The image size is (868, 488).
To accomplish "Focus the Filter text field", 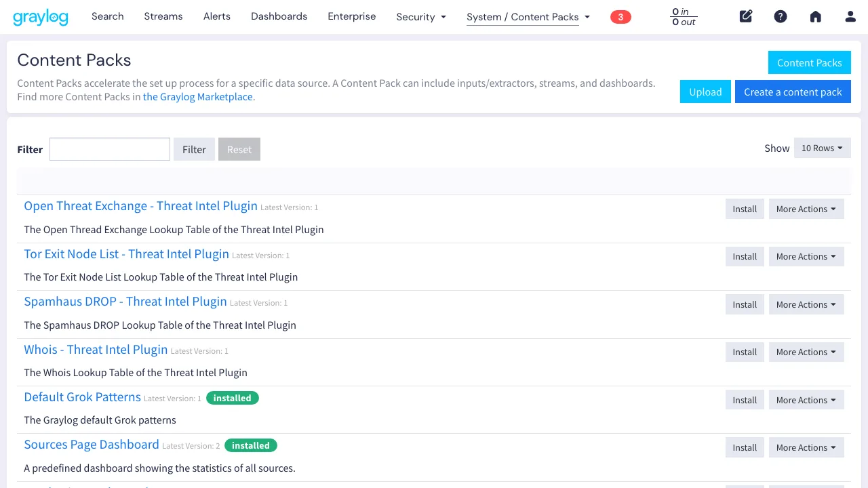I will (x=110, y=149).
